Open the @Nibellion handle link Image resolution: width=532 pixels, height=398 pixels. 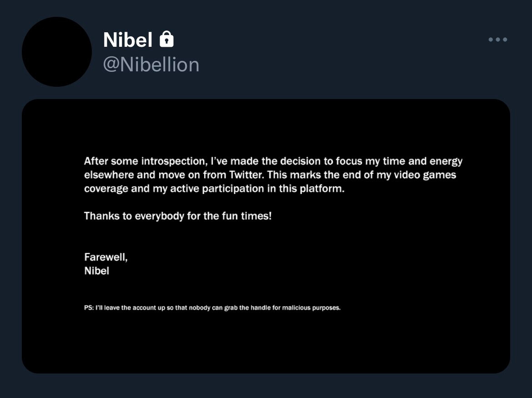coord(151,65)
